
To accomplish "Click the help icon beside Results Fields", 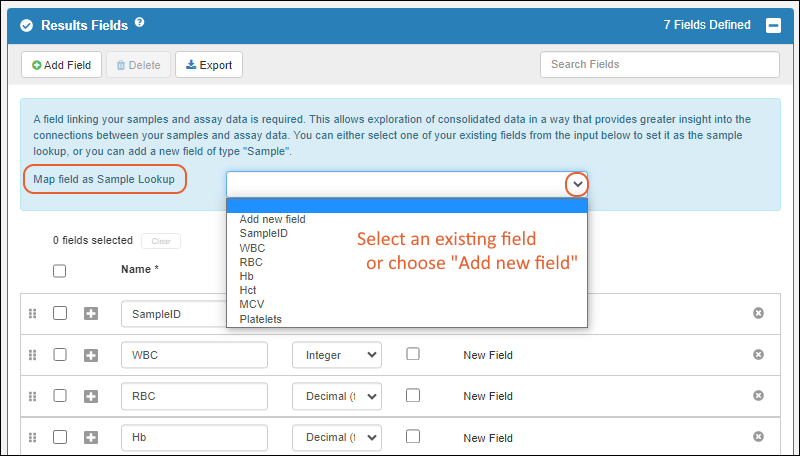I will tap(140, 22).
